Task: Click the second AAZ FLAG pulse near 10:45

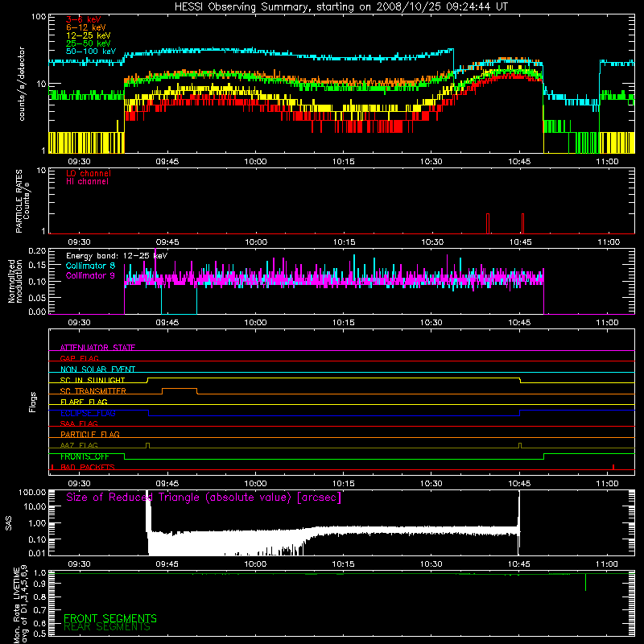Action: point(520,445)
